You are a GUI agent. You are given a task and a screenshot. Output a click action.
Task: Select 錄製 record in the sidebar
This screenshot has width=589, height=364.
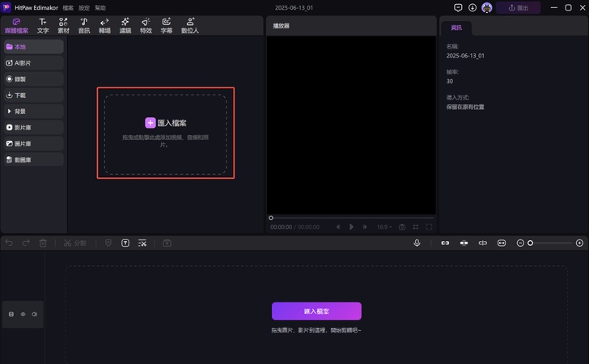34,79
